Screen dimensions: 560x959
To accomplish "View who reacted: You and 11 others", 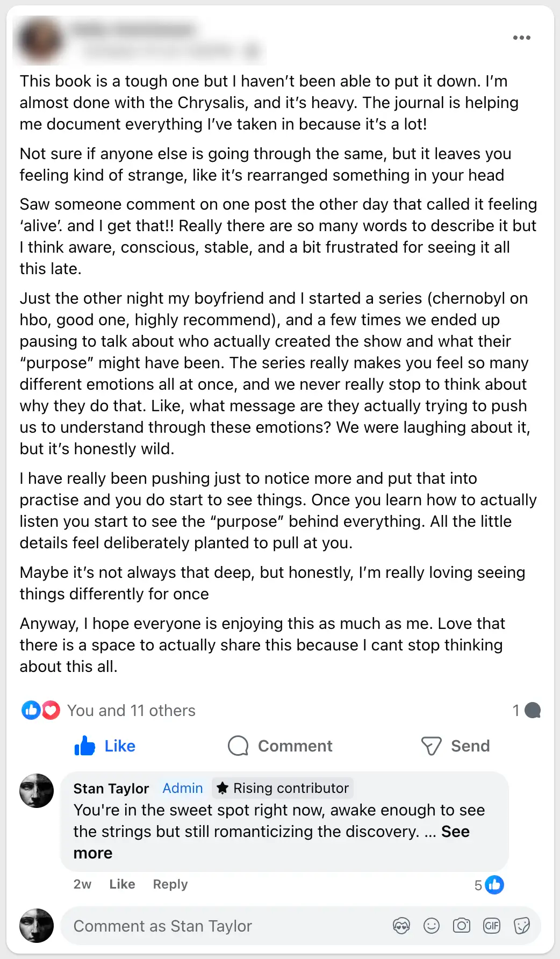I will pyautogui.click(x=131, y=711).
